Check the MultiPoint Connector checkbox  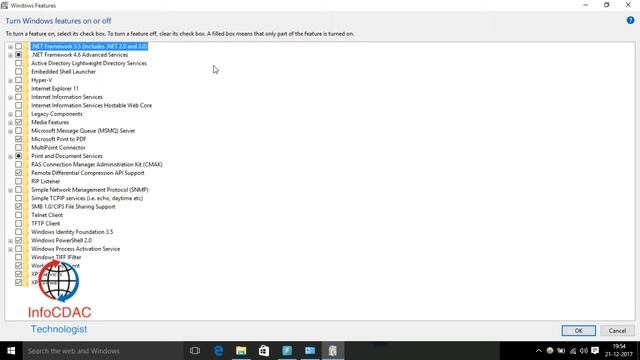coord(18,147)
